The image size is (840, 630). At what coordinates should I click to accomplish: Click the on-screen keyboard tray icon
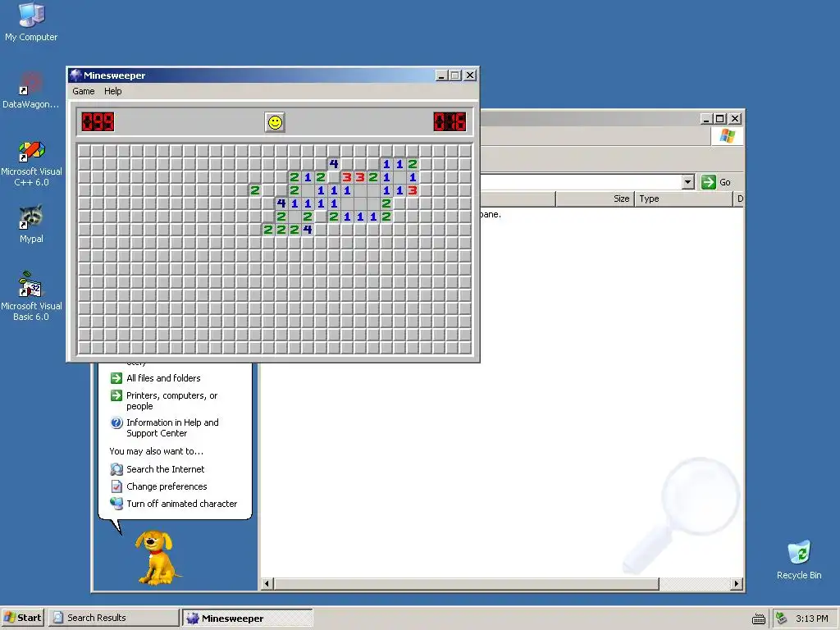pyautogui.click(x=759, y=619)
